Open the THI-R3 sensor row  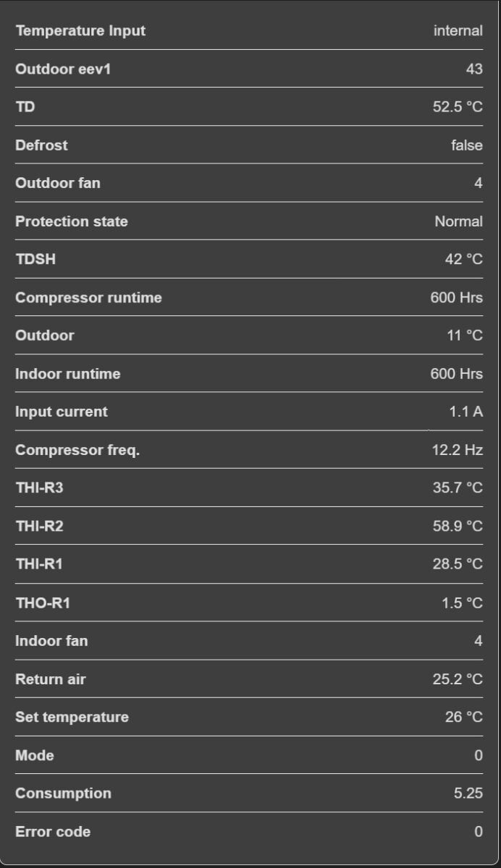(x=39, y=488)
